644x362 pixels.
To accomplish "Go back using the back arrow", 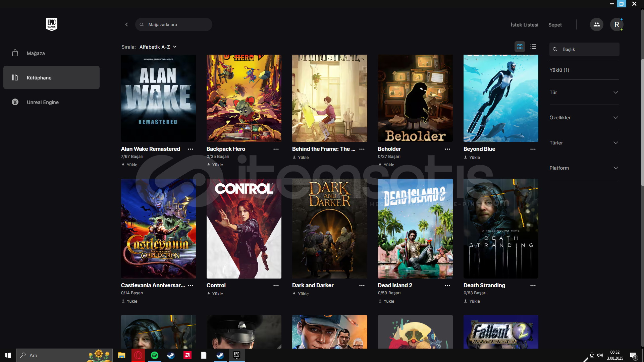I will click(x=126, y=24).
